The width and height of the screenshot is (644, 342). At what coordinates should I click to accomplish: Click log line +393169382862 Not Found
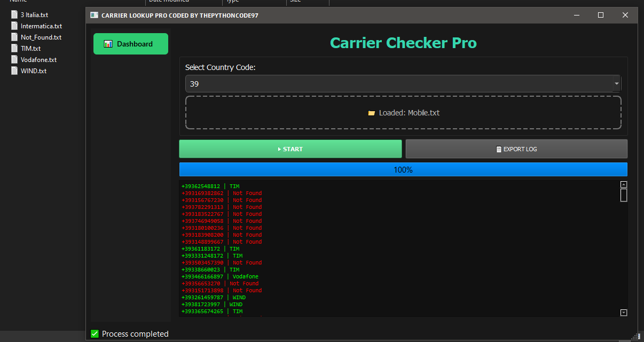[222, 193]
